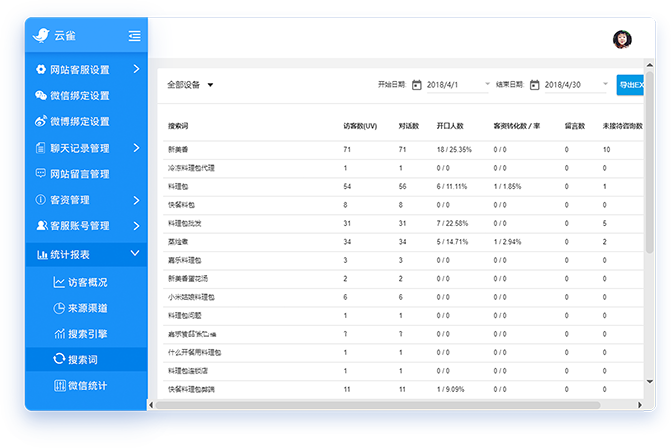Image resolution: width=671 pixels, height=448 pixels.
Task: Click the start date calendar icon
Action: pyautogui.click(x=417, y=85)
